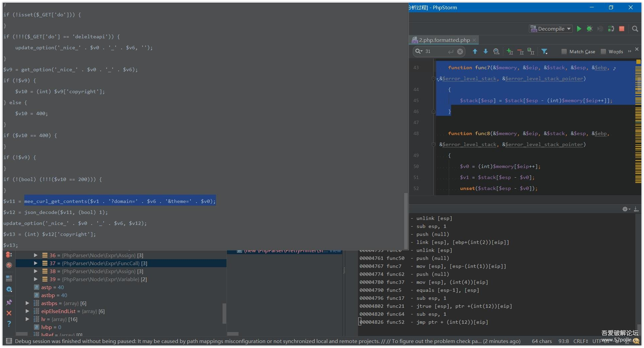This screenshot has width=644, height=348.
Task: Click the run with coverage icon
Action: click(600, 29)
